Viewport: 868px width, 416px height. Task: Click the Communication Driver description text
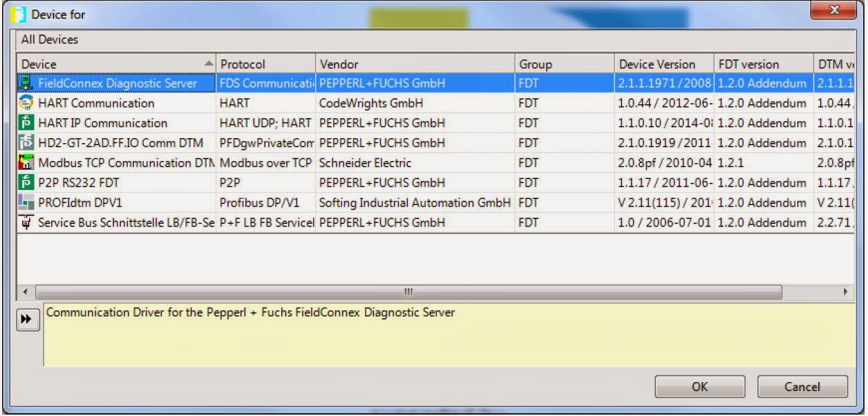point(250,312)
